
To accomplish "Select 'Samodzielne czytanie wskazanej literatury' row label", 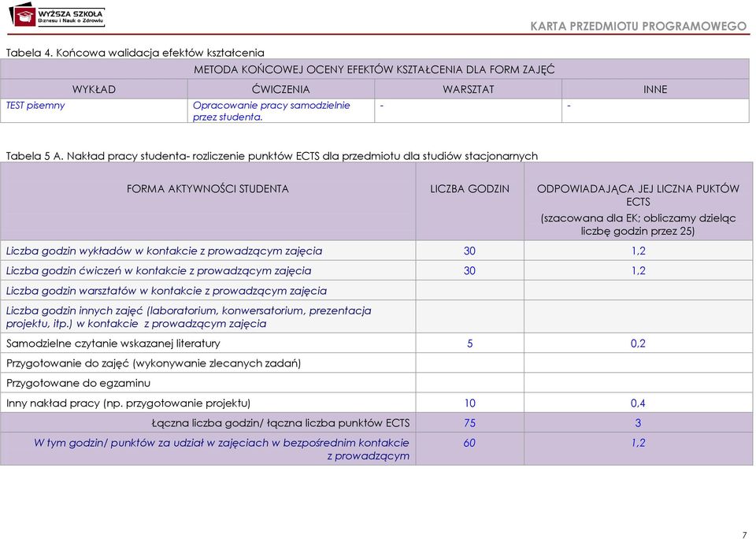I will (113, 344).
